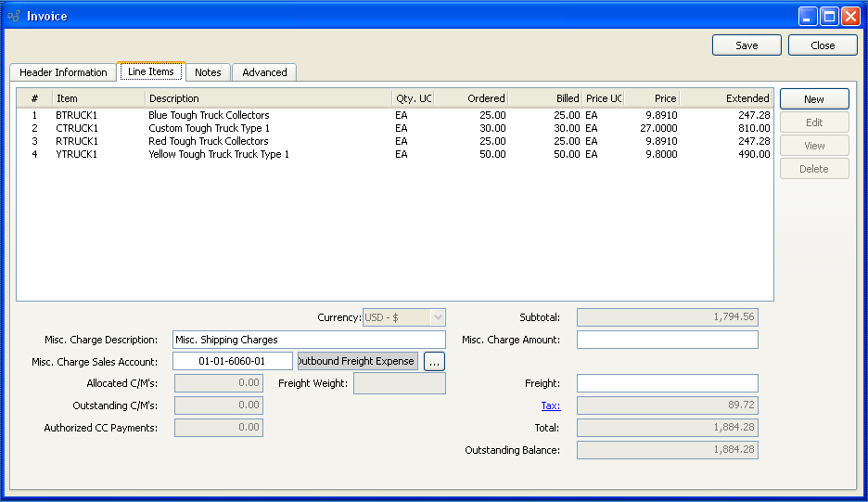Click the Line Items tab

[150, 71]
